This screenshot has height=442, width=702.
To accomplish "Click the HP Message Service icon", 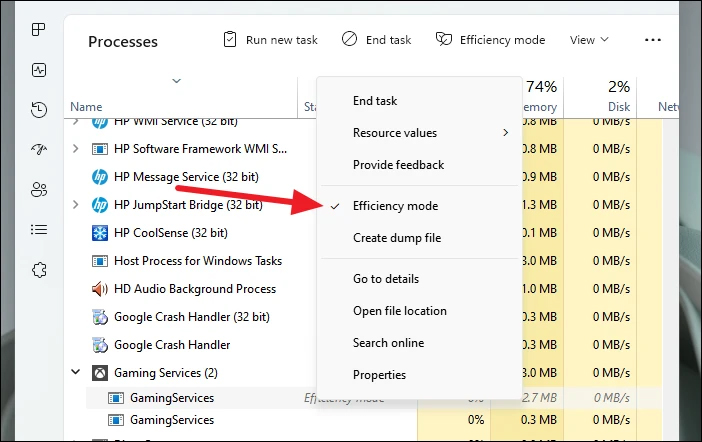I will tap(99, 177).
